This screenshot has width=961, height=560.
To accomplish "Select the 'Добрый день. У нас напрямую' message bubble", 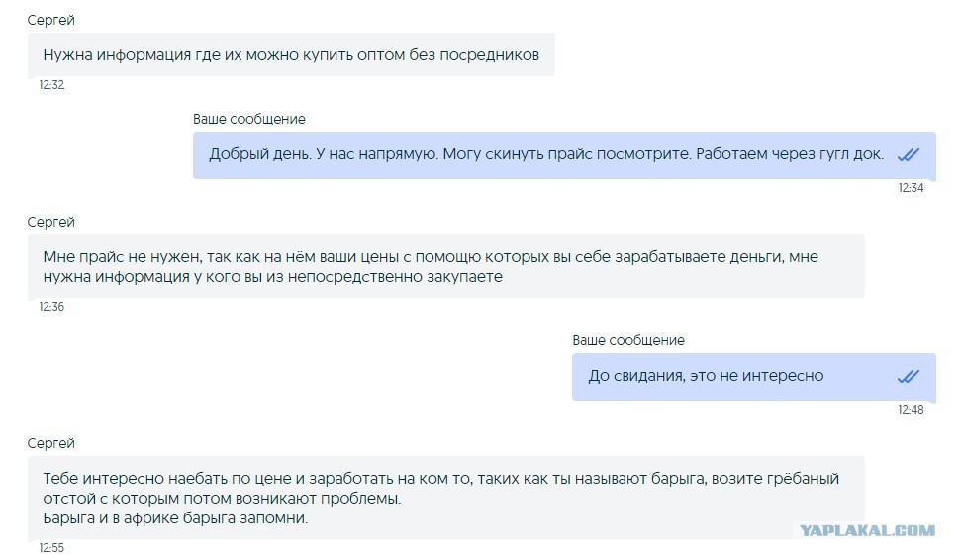I will click(x=564, y=155).
